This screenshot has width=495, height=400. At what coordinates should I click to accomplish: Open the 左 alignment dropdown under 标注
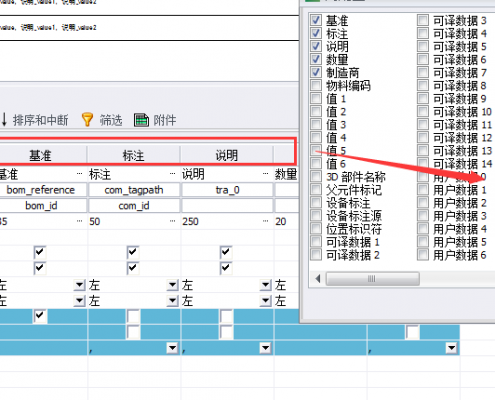173,285
